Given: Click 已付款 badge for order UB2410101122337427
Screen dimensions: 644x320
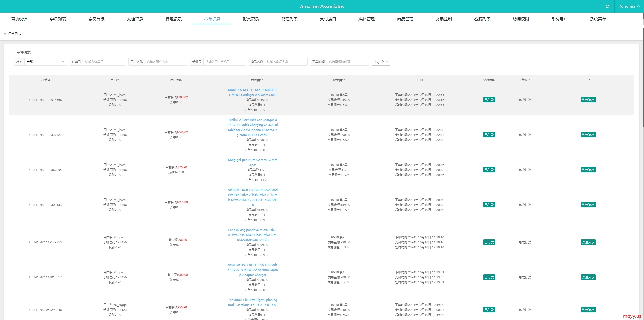Looking at the screenshot, I should 489,135.
